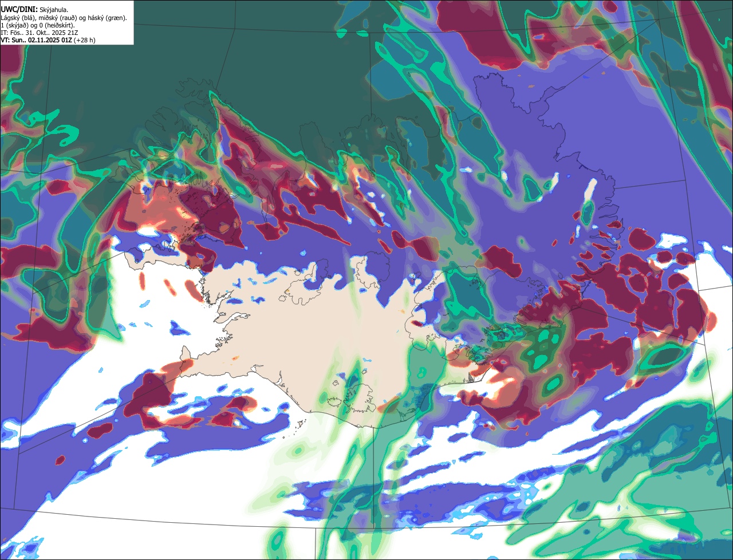Viewport: 733px width, 560px height.
Task: Click the '1 (skýjað) og 0 (heiðskírt).' line
Action: point(38,25)
